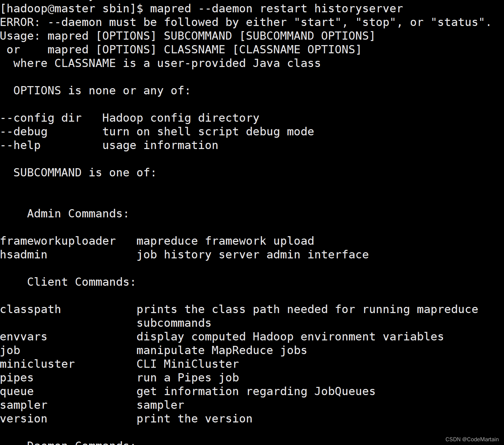
Task: Click the CSDN @CodeMartain watermark
Action: point(472,439)
